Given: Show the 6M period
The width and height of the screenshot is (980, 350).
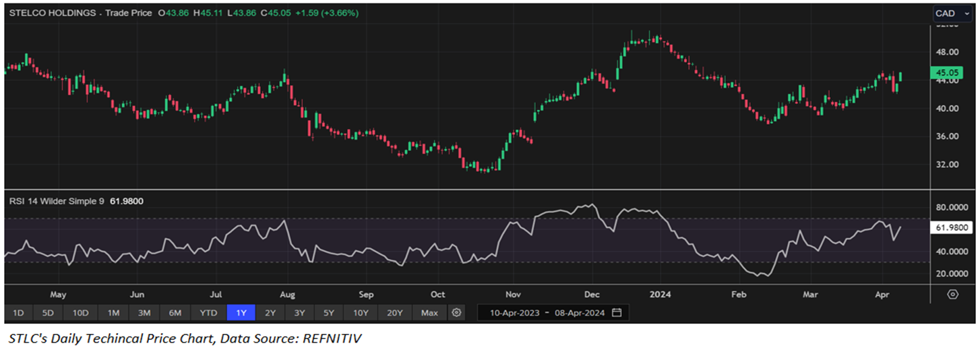Looking at the screenshot, I should pyautogui.click(x=175, y=313).
